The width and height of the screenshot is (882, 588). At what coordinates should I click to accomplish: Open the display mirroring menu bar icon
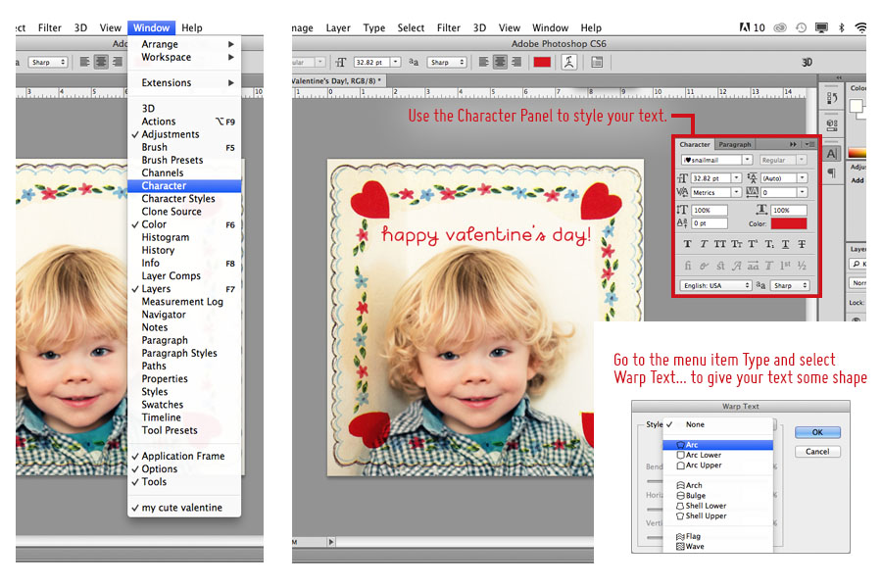tap(822, 27)
